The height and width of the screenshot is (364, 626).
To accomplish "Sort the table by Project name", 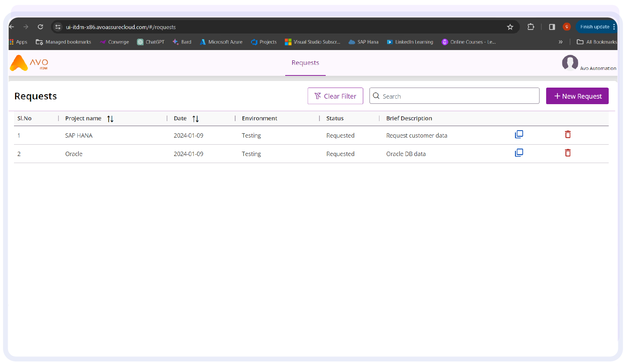I will [110, 119].
